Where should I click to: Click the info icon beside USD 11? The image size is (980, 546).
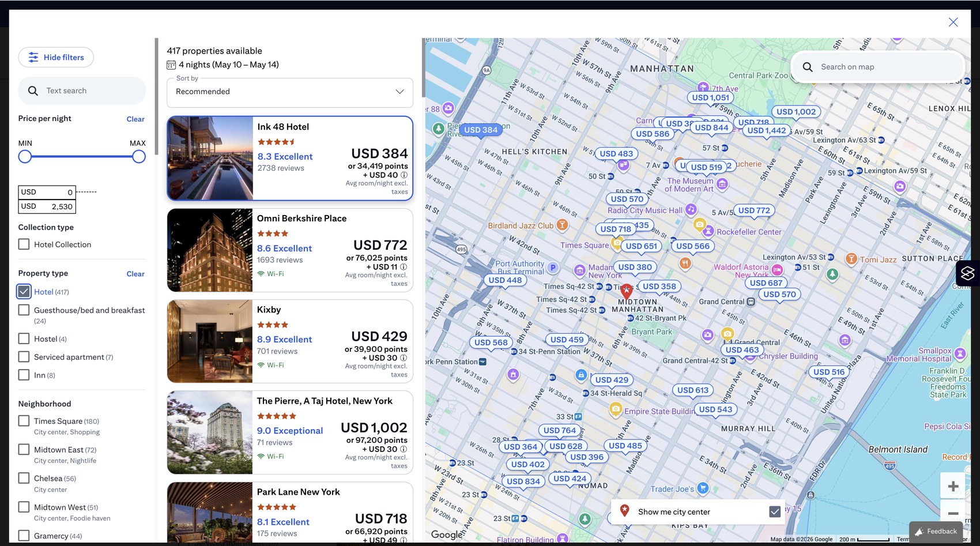(404, 267)
